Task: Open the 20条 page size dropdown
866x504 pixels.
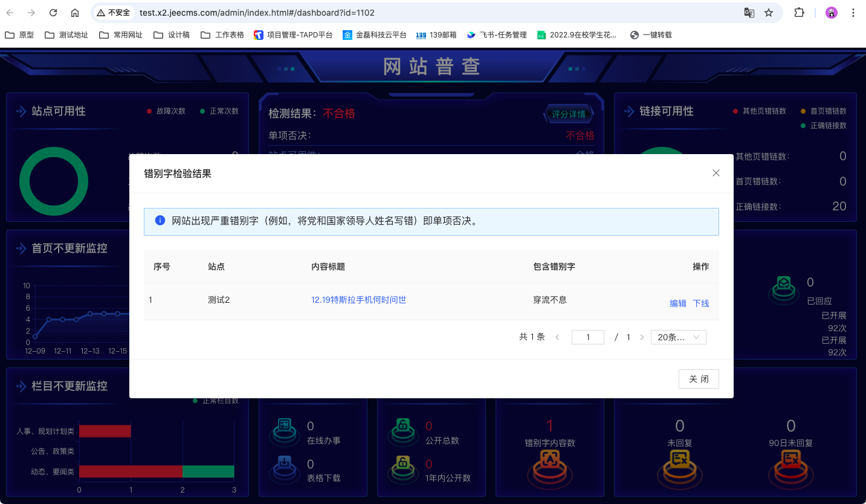Action: click(678, 337)
